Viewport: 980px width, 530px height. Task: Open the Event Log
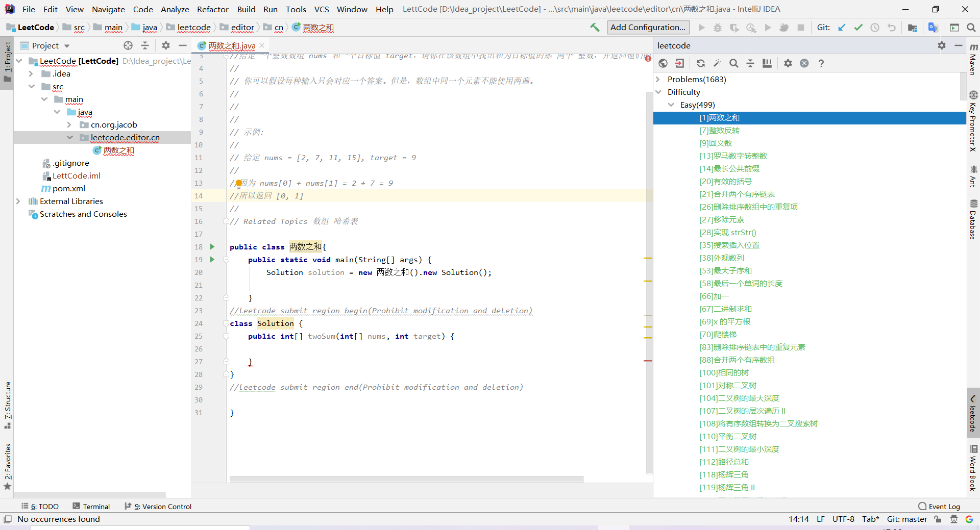click(944, 506)
